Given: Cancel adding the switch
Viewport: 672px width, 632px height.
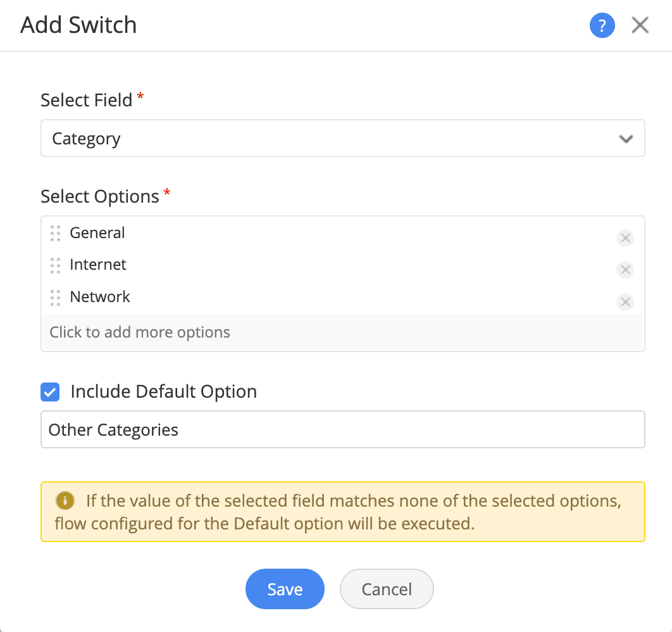Looking at the screenshot, I should tap(387, 589).
